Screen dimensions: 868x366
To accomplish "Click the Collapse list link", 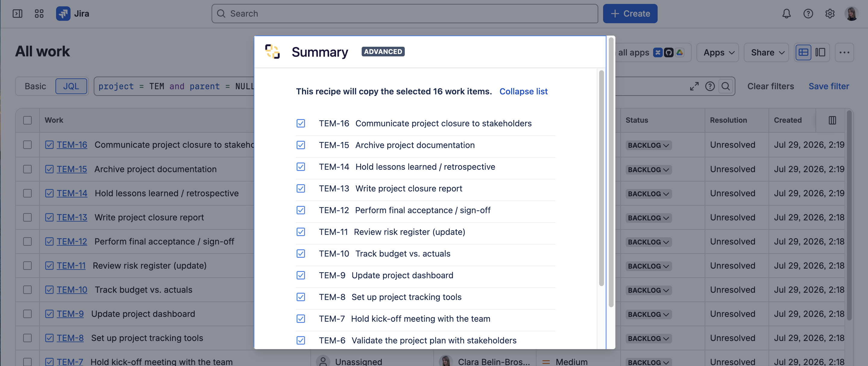I will [523, 91].
